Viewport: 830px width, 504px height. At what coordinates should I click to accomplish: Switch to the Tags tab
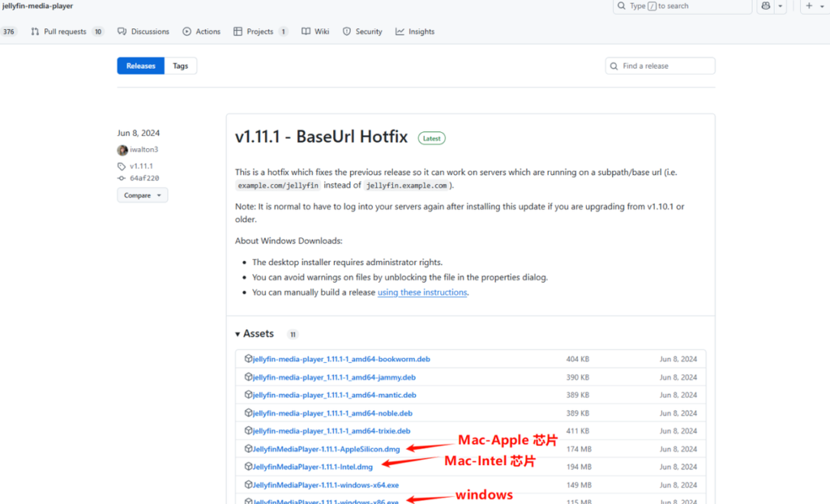(x=181, y=66)
